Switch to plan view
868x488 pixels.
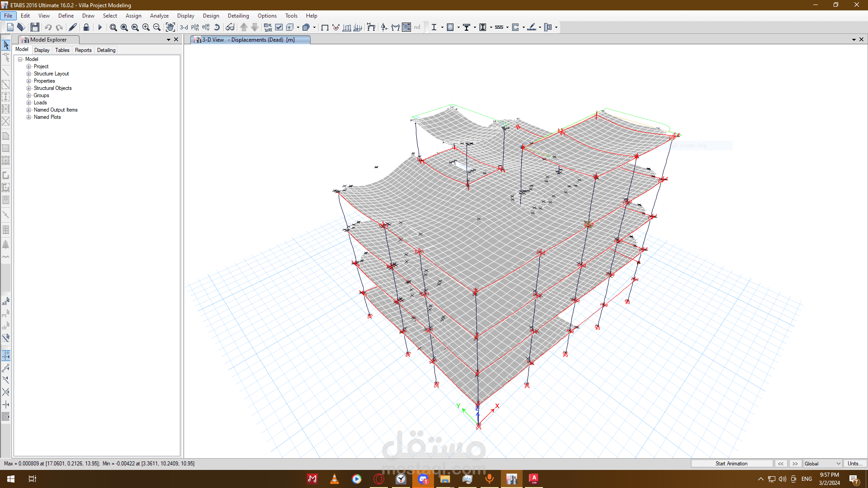pyautogui.click(x=195, y=27)
